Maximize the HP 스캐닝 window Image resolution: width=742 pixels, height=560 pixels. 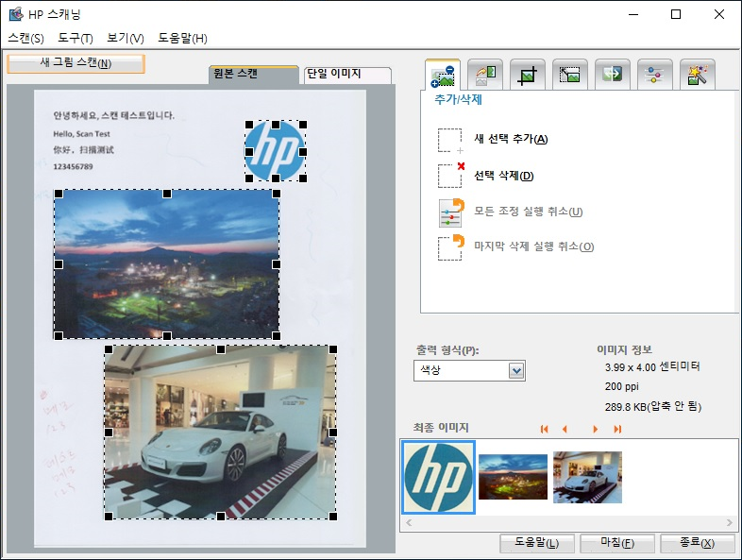pos(676,14)
